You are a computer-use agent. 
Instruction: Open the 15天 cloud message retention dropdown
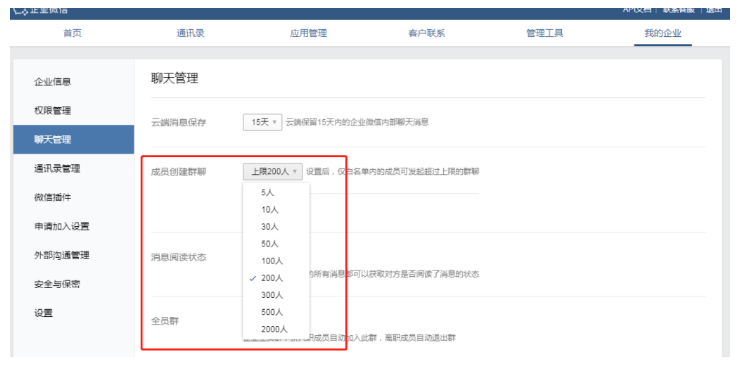coord(263,122)
